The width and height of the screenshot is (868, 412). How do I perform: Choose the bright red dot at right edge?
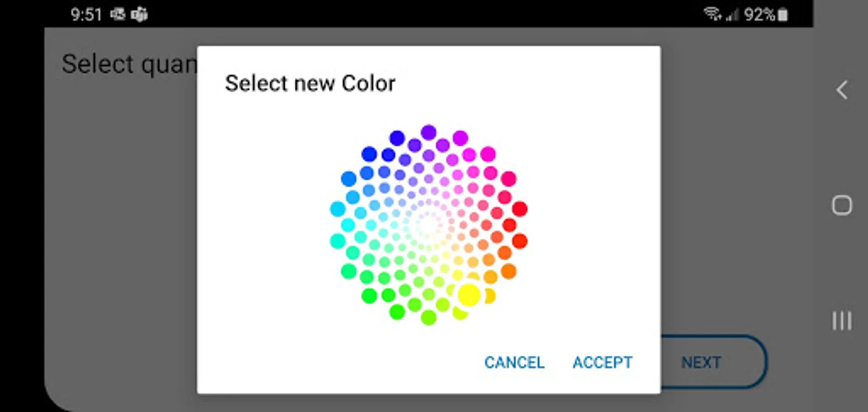pyautogui.click(x=519, y=209)
